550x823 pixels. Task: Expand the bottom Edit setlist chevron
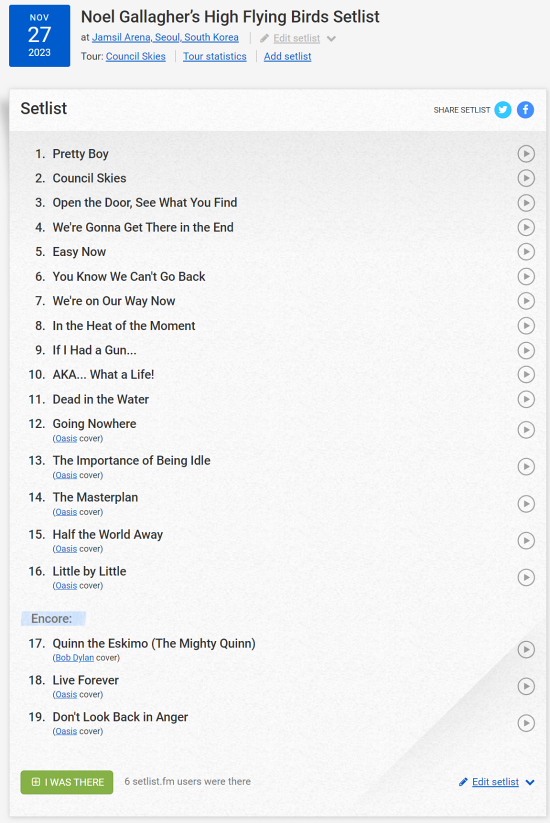(530, 782)
